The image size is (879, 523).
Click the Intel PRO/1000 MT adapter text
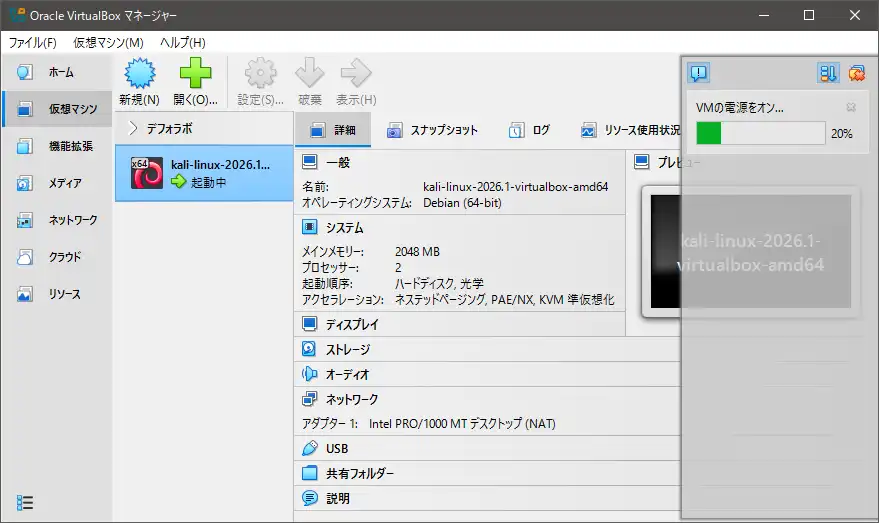point(462,424)
